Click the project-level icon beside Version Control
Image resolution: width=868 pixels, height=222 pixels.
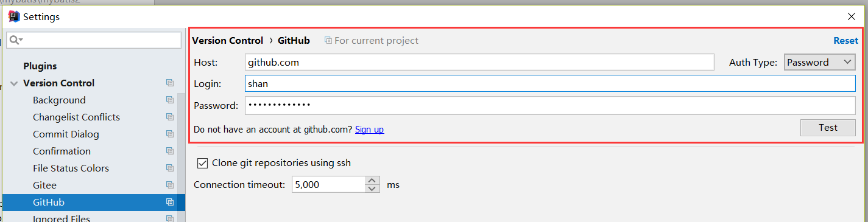(170, 83)
